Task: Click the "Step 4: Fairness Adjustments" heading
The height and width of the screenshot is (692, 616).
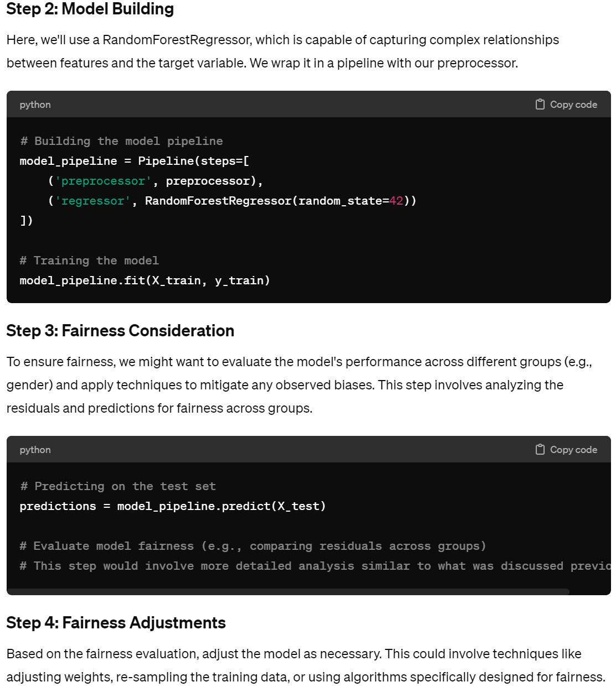Action: (x=116, y=623)
